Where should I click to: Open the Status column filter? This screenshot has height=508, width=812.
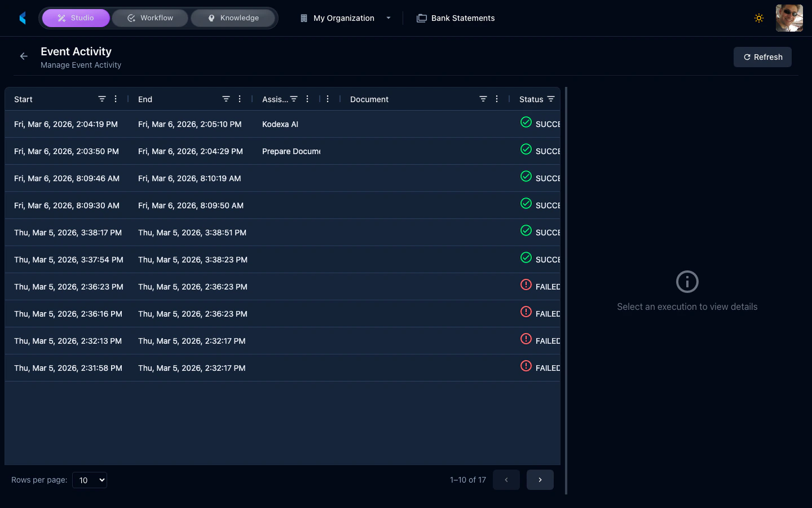tap(551, 99)
